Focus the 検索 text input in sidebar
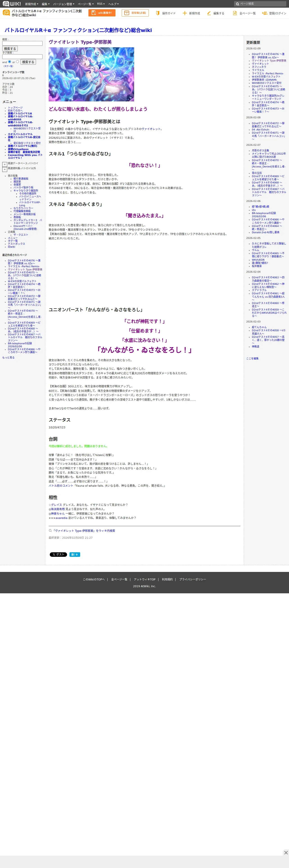The image size is (289, 868). coord(22,43)
